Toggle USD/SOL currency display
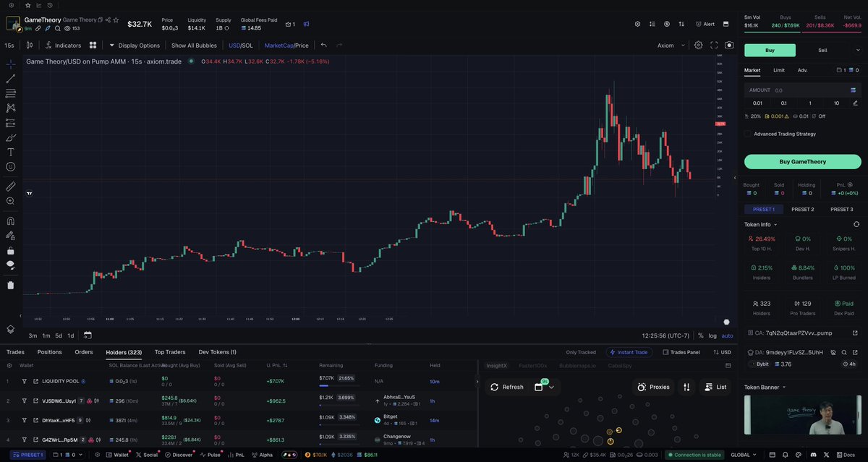Viewport: 868px width, 462px height. [241, 45]
